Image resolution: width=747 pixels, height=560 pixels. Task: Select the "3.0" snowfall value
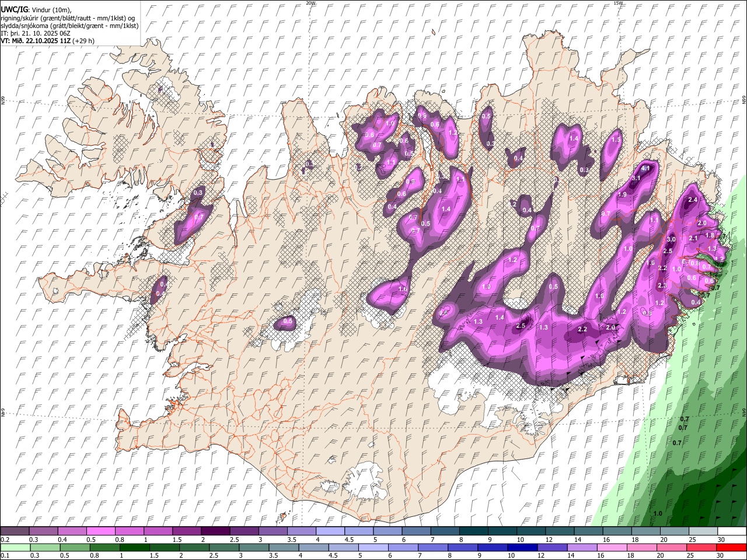point(671,240)
